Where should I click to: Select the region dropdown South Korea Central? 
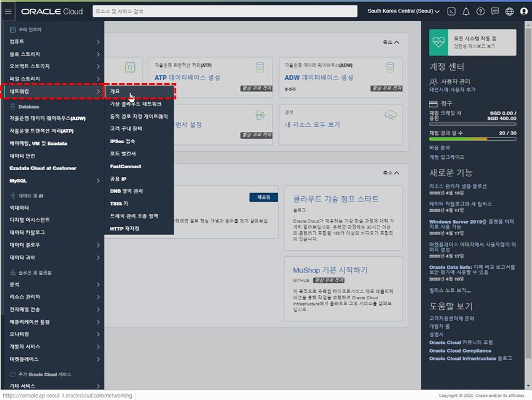pos(403,11)
